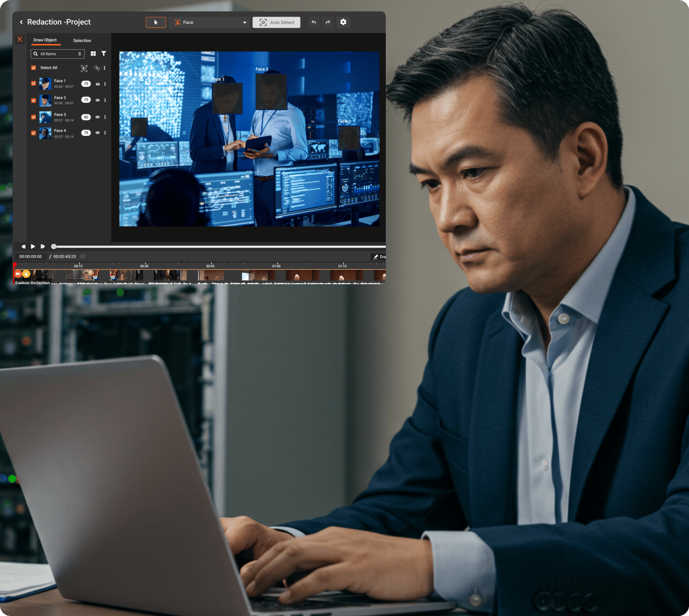
Task: Select the Face 3 thumbnail
Action: (46, 117)
